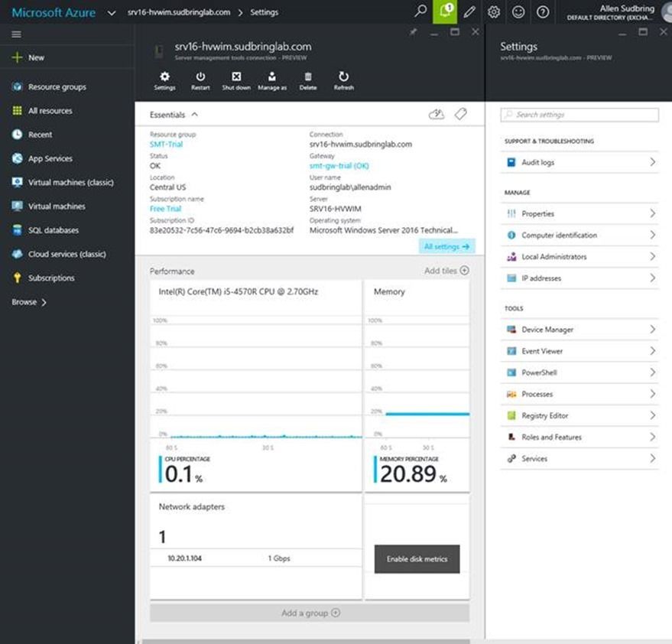This screenshot has width=672, height=644.
Task: Open the portal settings gear icon
Action: (494, 11)
